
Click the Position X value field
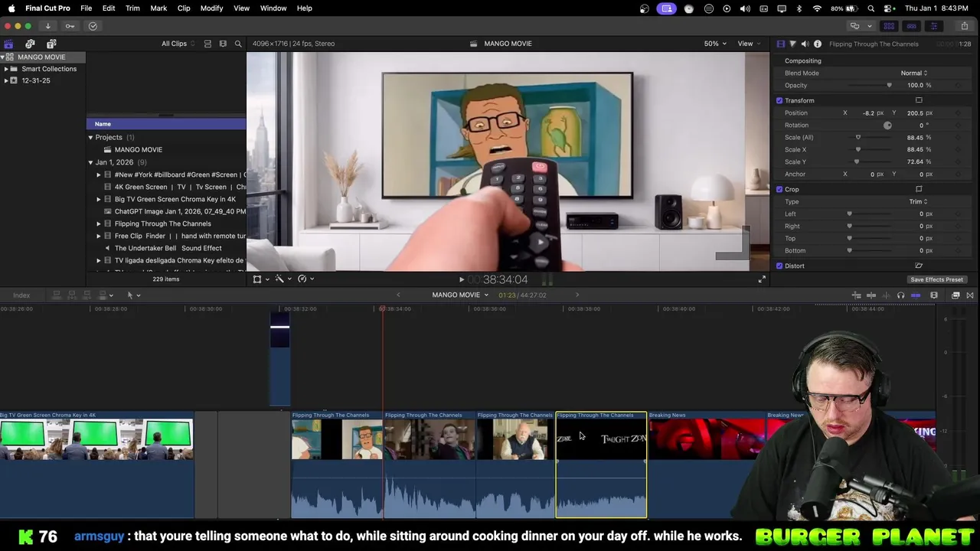click(869, 113)
